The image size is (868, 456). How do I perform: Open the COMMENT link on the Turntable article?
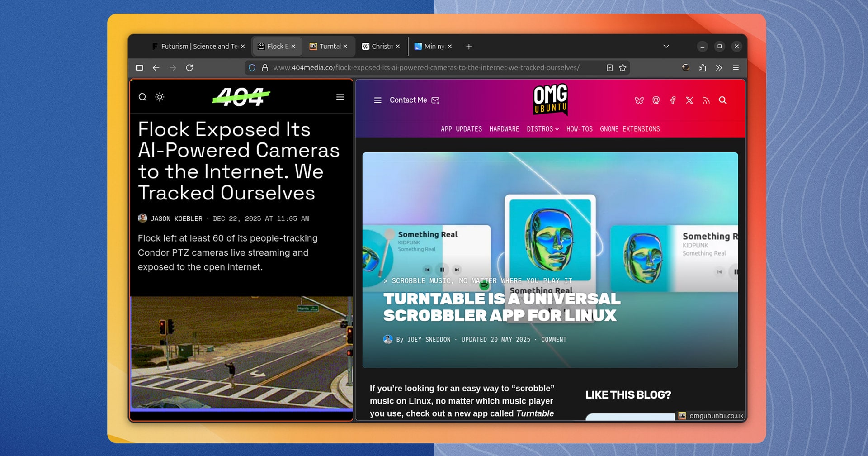coord(553,339)
